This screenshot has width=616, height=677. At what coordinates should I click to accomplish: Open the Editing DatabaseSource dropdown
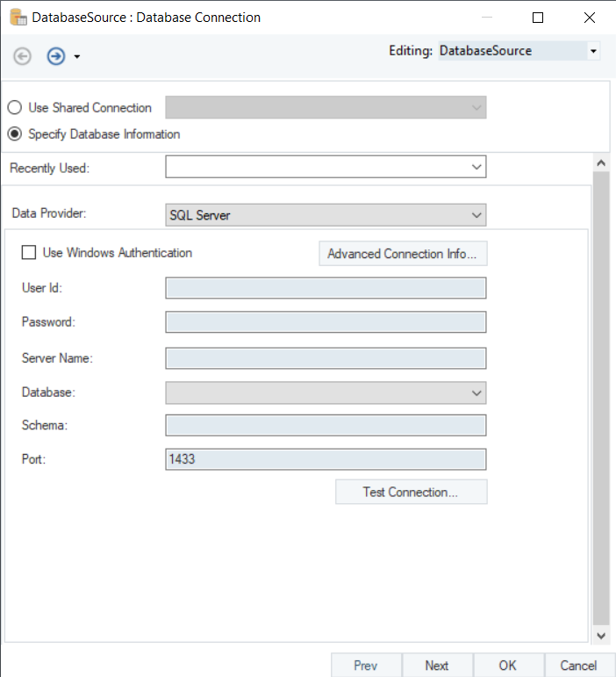tap(593, 51)
